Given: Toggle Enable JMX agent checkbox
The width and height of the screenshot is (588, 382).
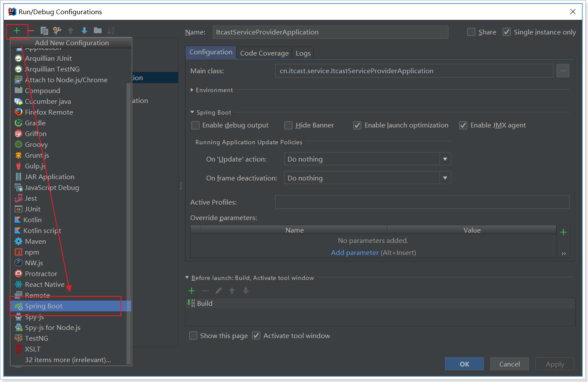Looking at the screenshot, I should 463,125.
